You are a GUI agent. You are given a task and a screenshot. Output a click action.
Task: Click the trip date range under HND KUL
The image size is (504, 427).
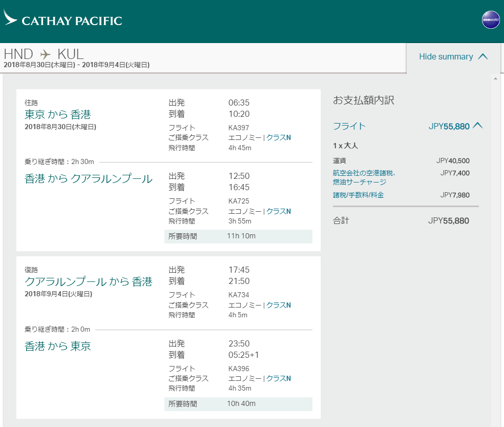pyautogui.click(x=76, y=65)
